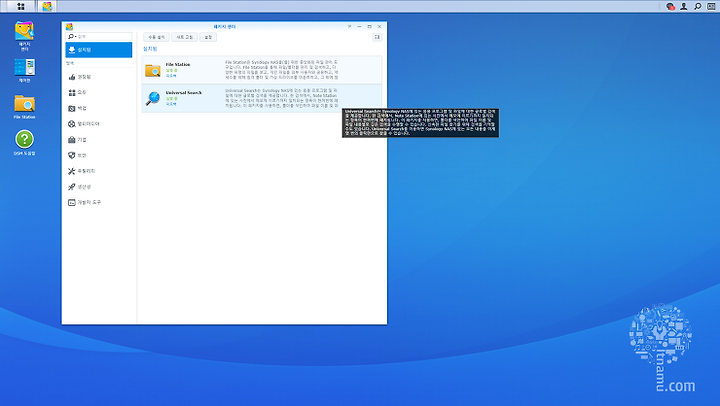
Task: Open Package Center desktop shortcut
Action: [x=24, y=36]
